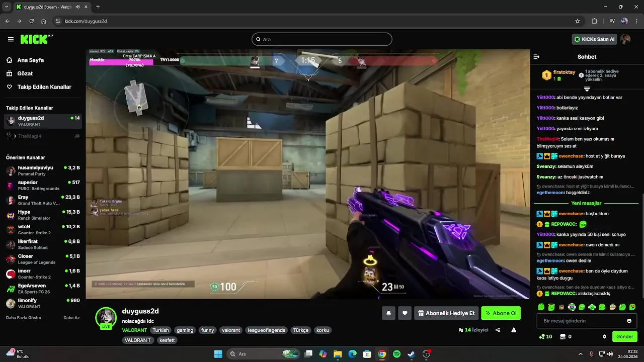The height and width of the screenshot is (362, 644).
Task: Insert the first green emote in quick row
Action: pos(541,307)
